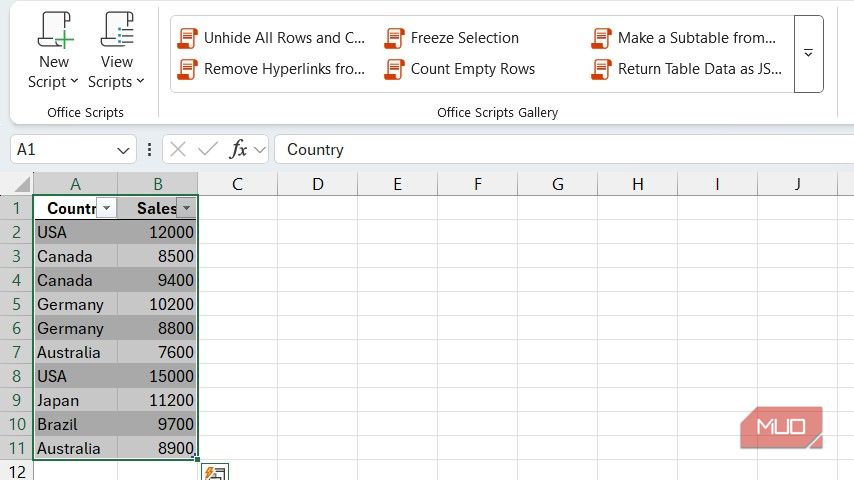Select cell with value 9400
The width and height of the screenshot is (854, 480).
pyautogui.click(x=157, y=280)
